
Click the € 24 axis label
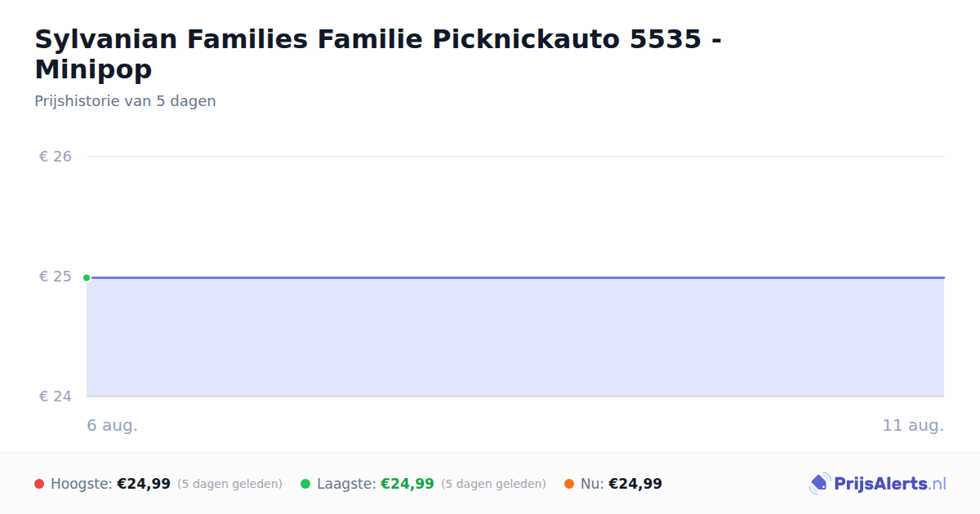tap(56, 397)
